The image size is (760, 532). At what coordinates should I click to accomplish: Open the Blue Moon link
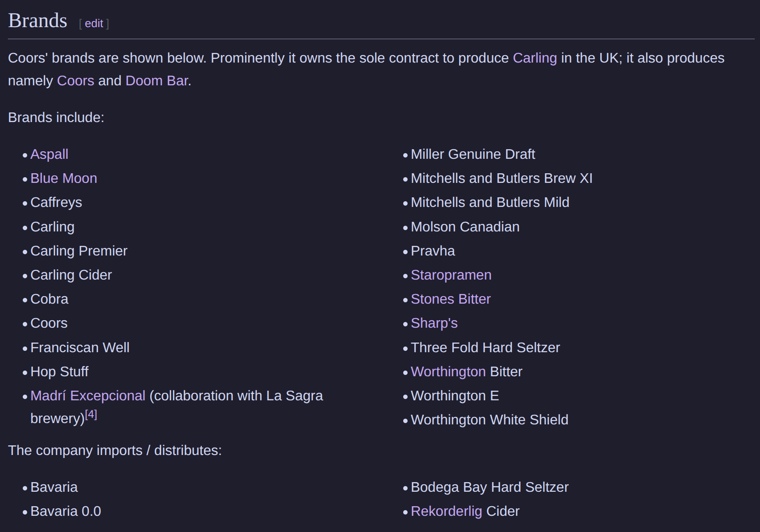pyautogui.click(x=64, y=178)
